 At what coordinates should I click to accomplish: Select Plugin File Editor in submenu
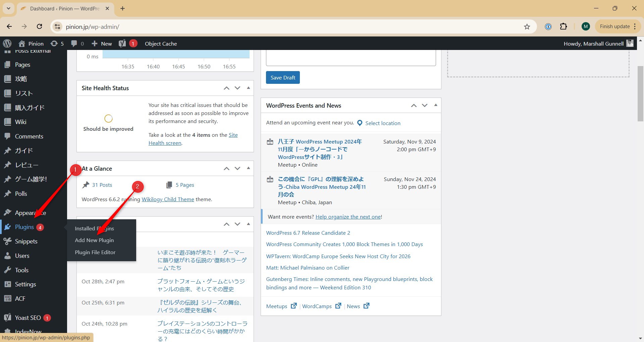(x=95, y=252)
